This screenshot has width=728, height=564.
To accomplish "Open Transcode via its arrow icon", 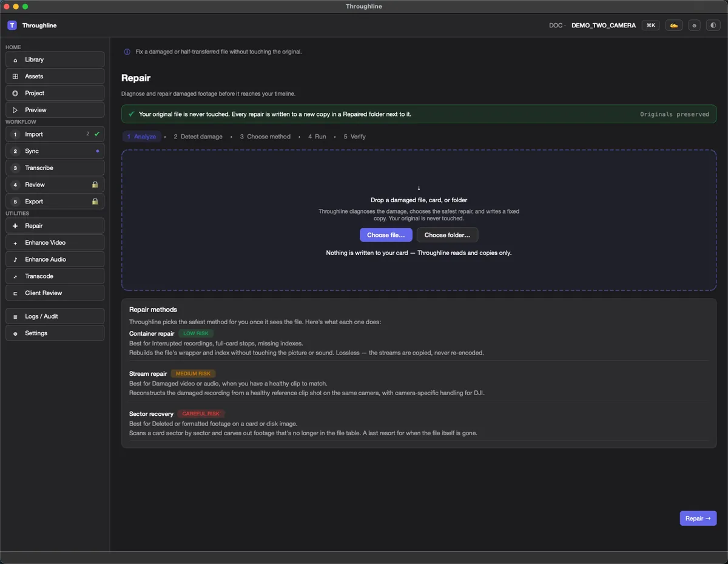I will pos(15,276).
